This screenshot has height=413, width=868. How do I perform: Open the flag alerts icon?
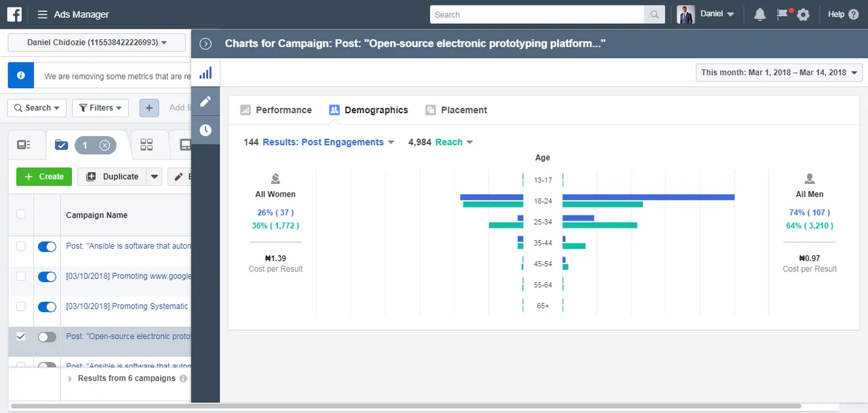pyautogui.click(x=783, y=14)
